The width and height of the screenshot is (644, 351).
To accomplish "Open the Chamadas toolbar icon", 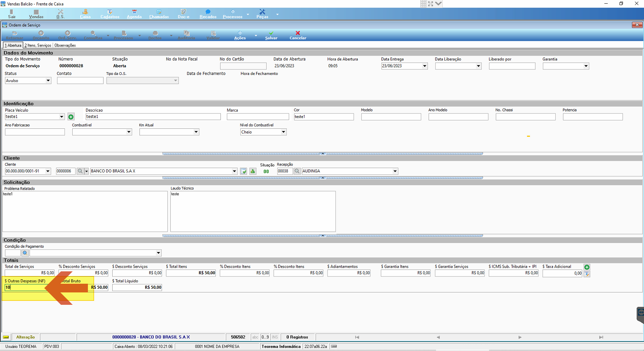I will 159,14.
